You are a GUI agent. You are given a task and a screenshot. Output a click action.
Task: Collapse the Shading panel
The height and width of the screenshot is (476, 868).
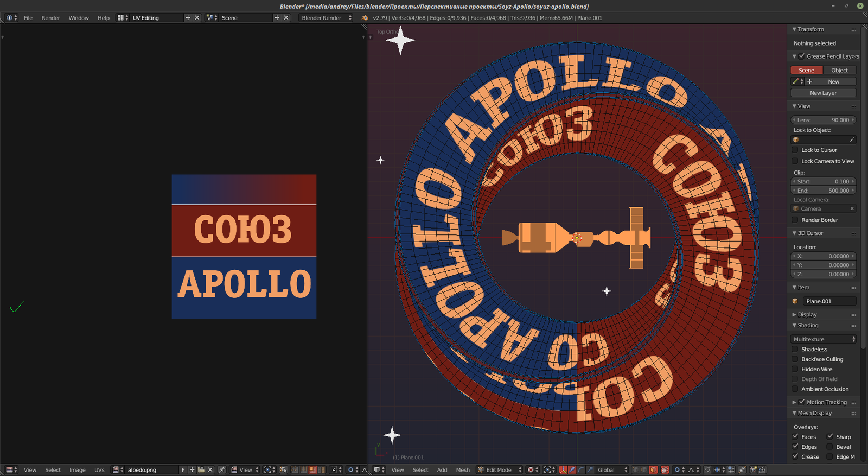pyautogui.click(x=794, y=326)
